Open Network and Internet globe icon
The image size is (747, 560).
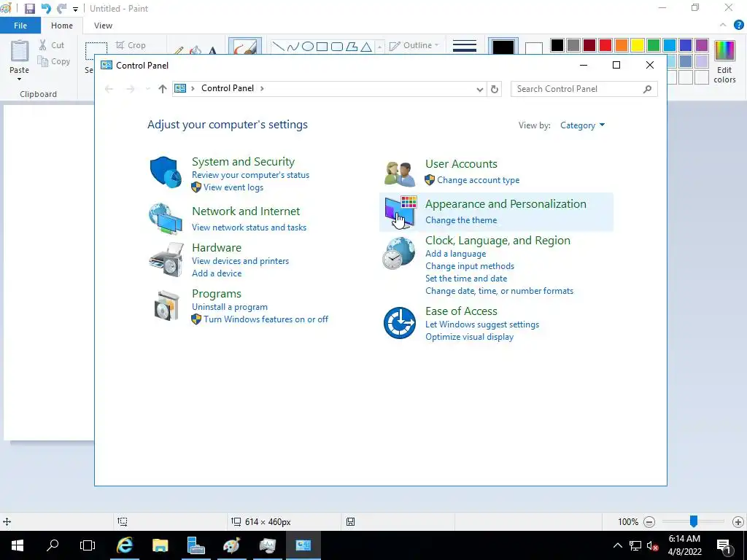(166, 219)
